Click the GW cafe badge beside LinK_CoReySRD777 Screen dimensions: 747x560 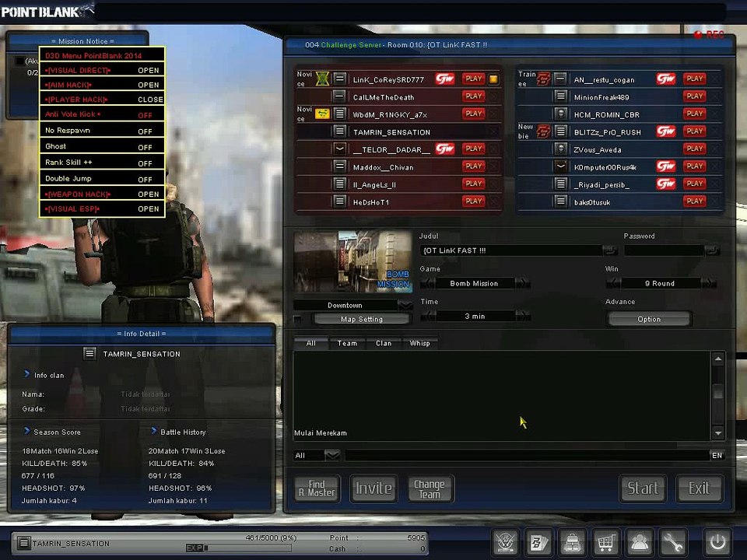[x=445, y=79]
